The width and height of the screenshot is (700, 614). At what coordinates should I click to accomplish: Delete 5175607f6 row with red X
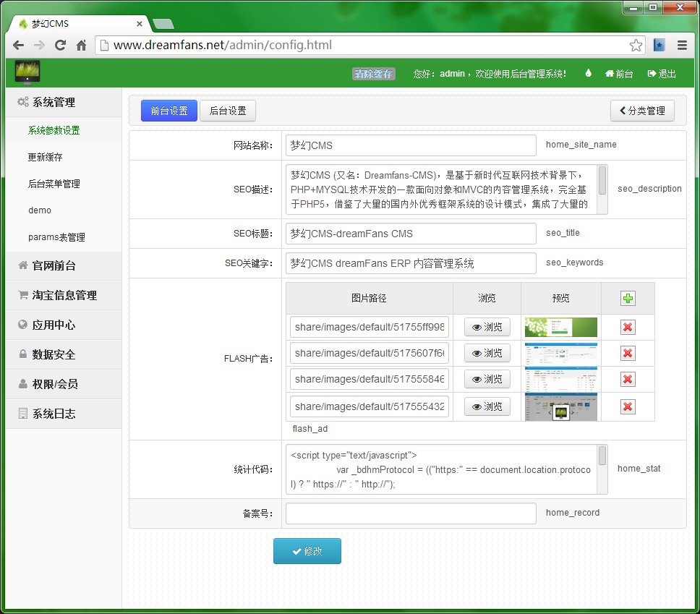628,353
